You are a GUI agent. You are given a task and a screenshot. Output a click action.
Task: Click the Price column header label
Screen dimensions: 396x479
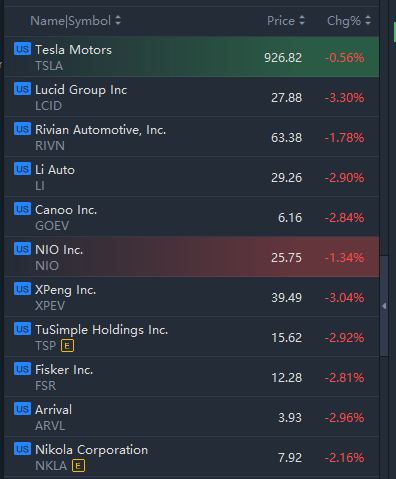(281, 21)
